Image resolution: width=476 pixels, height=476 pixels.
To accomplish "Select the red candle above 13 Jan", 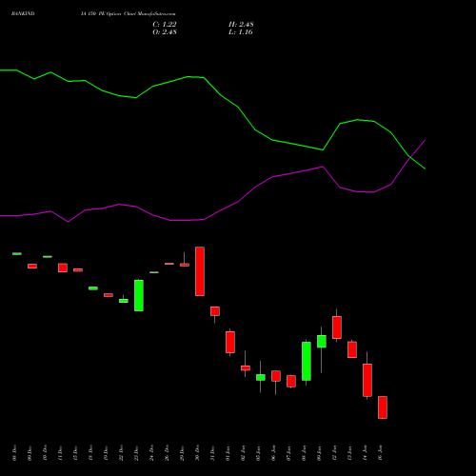I will [x=352, y=349].
